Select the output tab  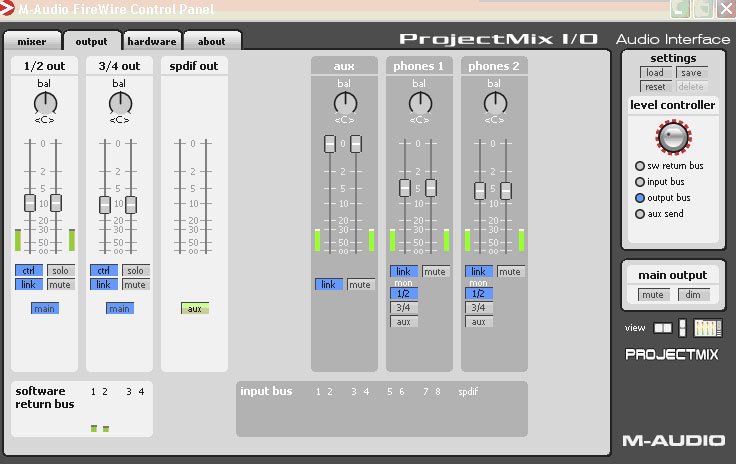coord(92,41)
